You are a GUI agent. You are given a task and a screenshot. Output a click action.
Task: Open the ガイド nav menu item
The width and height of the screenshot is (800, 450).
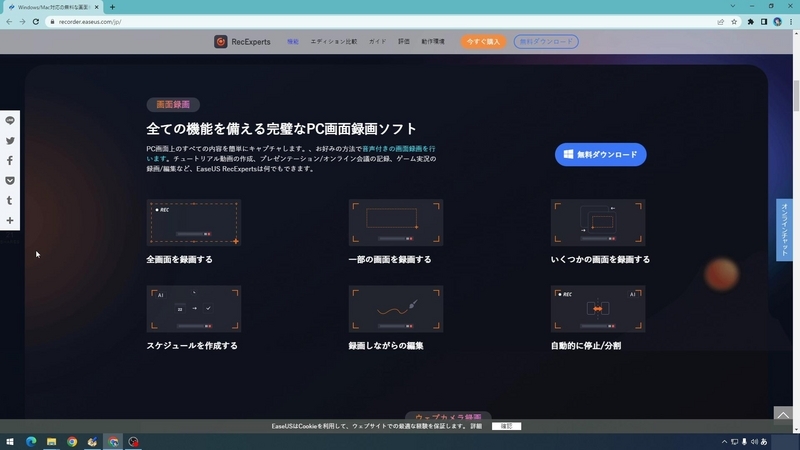coord(378,42)
